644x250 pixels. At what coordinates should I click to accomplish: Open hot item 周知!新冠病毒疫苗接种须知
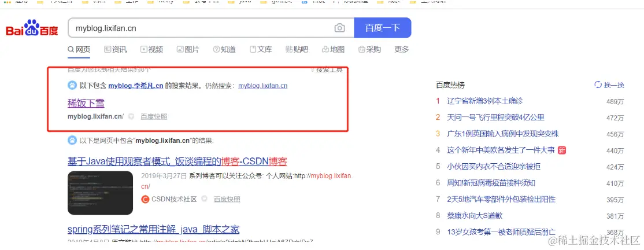click(491, 183)
